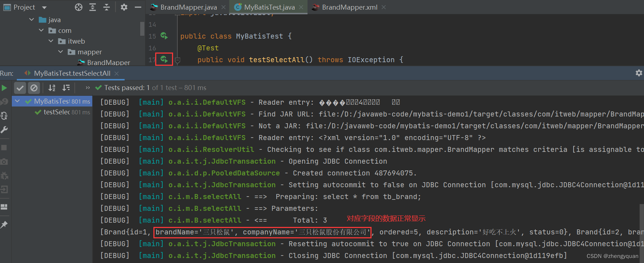644x263 pixels.
Task: Hide the Project tool window
Action: pos(138,7)
